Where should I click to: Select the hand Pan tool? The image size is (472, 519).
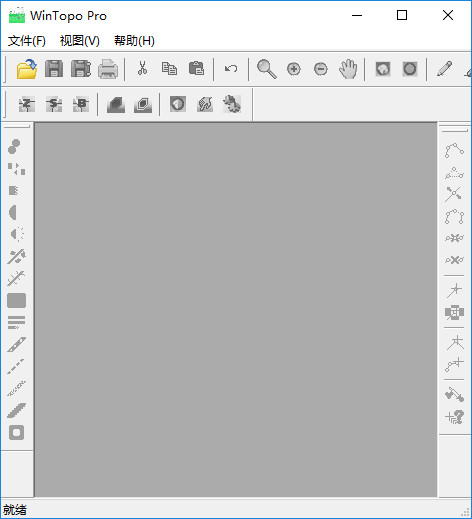pyautogui.click(x=348, y=69)
